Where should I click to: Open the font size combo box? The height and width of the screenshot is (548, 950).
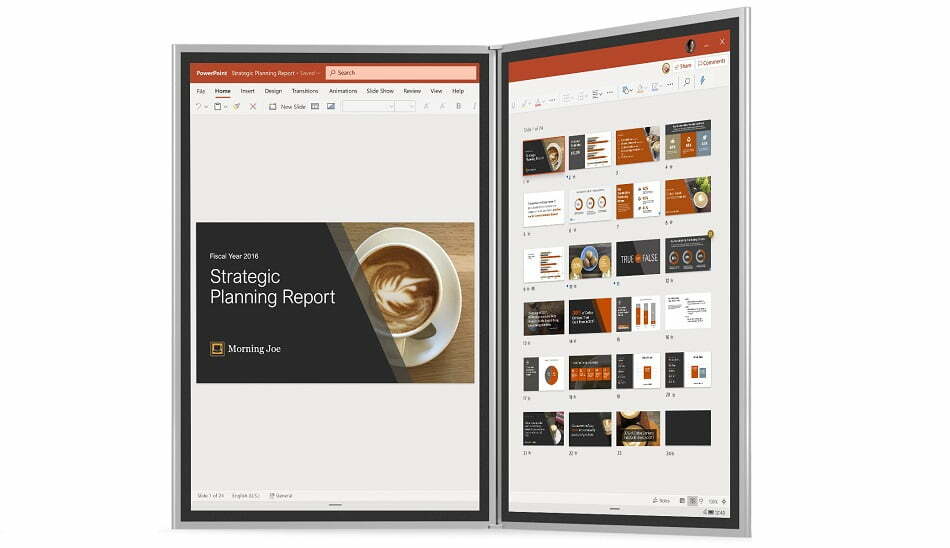405,106
